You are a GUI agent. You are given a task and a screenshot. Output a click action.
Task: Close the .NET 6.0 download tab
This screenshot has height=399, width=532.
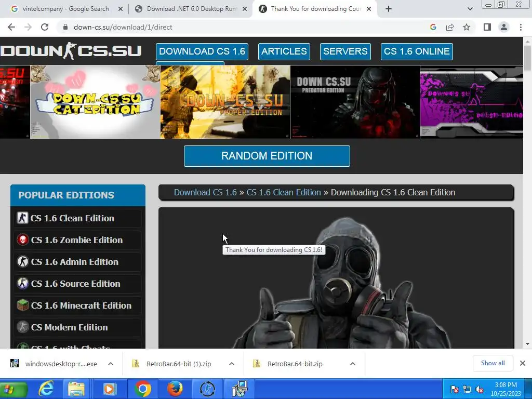point(245,9)
